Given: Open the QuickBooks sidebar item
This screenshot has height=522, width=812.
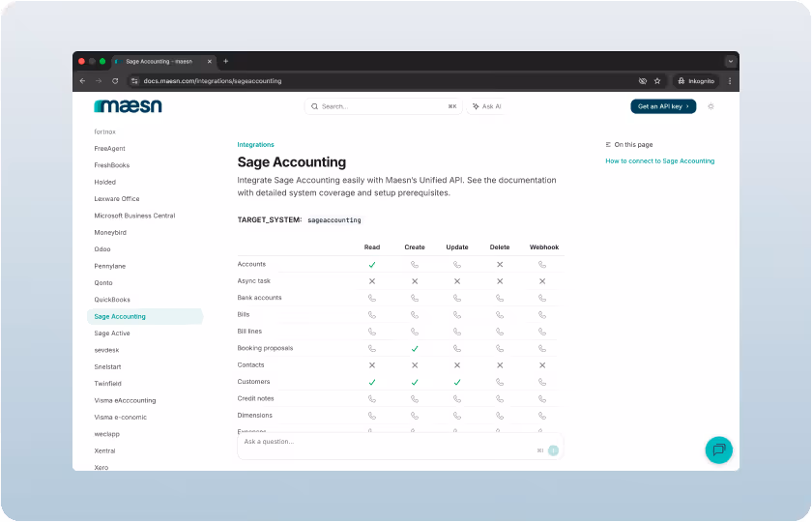Looking at the screenshot, I should (112, 300).
